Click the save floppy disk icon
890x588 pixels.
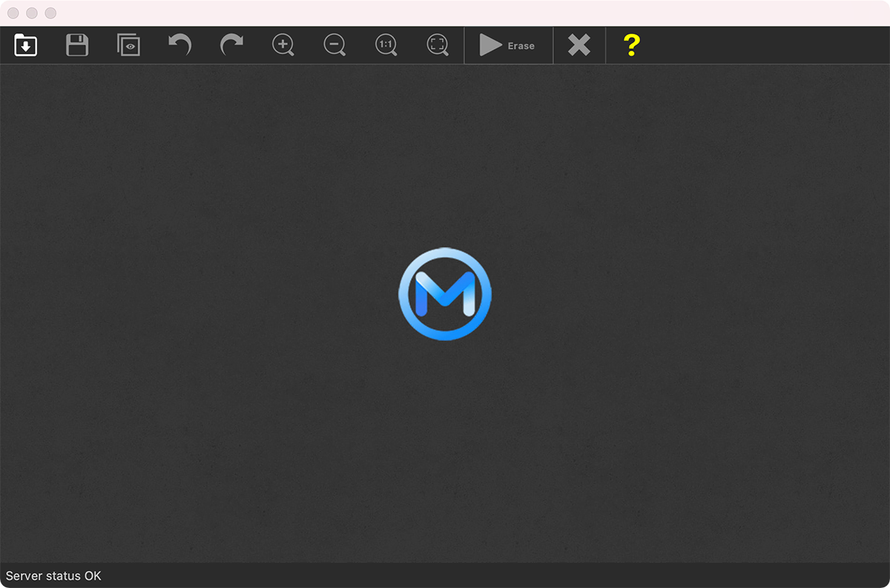[x=77, y=45]
